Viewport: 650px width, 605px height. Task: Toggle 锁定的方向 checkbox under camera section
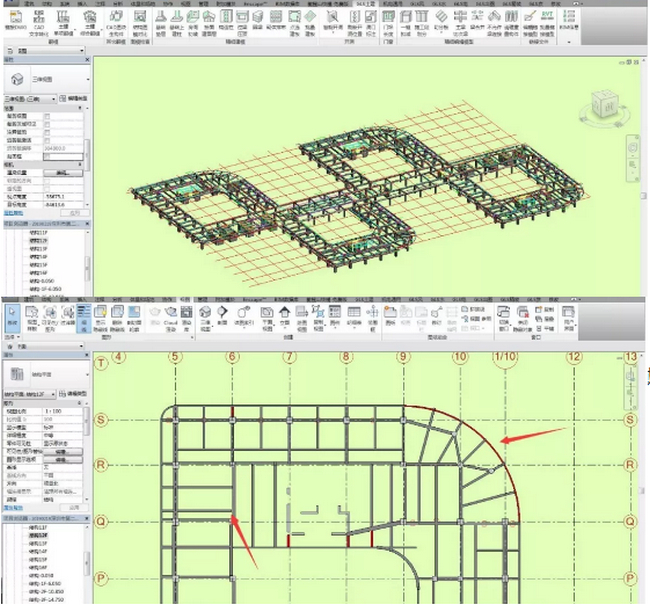tap(47, 181)
